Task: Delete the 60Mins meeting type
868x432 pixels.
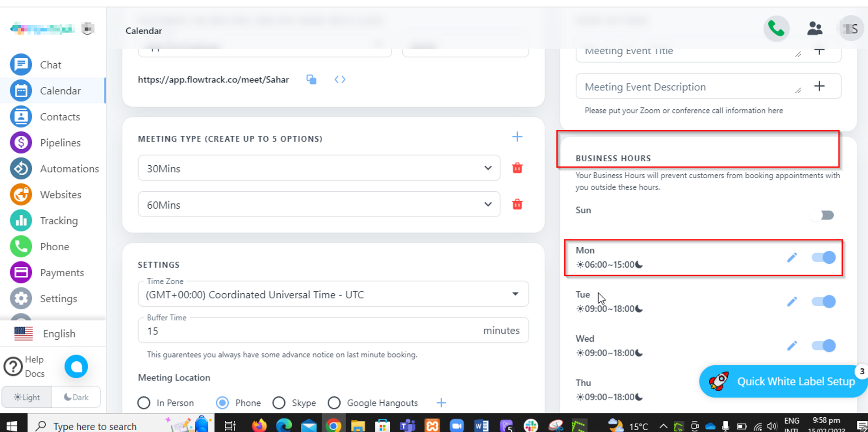Action: tap(517, 204)
